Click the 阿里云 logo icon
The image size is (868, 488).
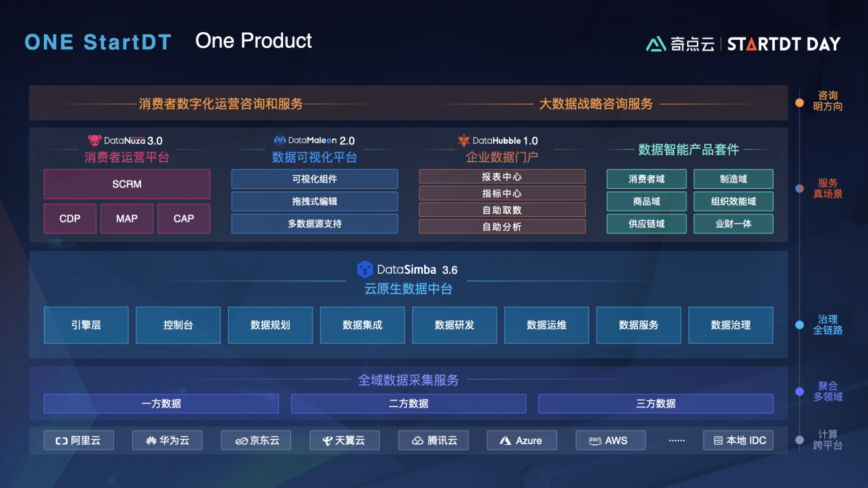point(61,441)
